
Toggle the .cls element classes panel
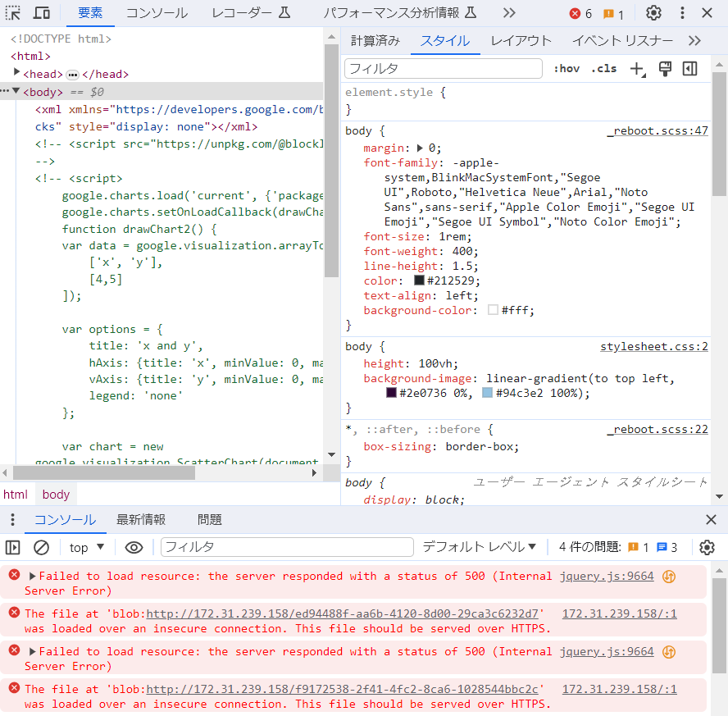pos(603,69)
